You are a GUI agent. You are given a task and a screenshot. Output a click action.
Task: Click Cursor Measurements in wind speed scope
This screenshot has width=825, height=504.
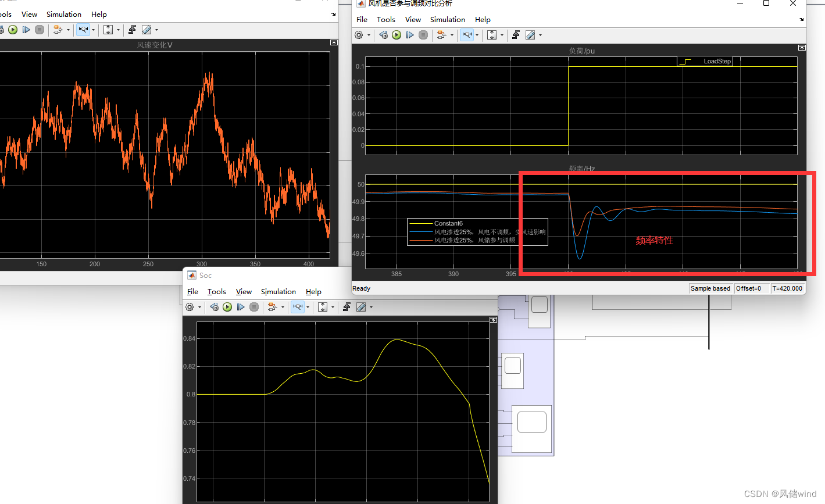[x=147, y=30]
